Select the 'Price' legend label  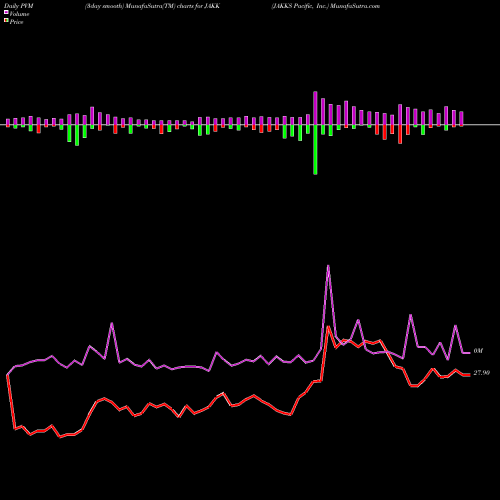click(16, 22)
